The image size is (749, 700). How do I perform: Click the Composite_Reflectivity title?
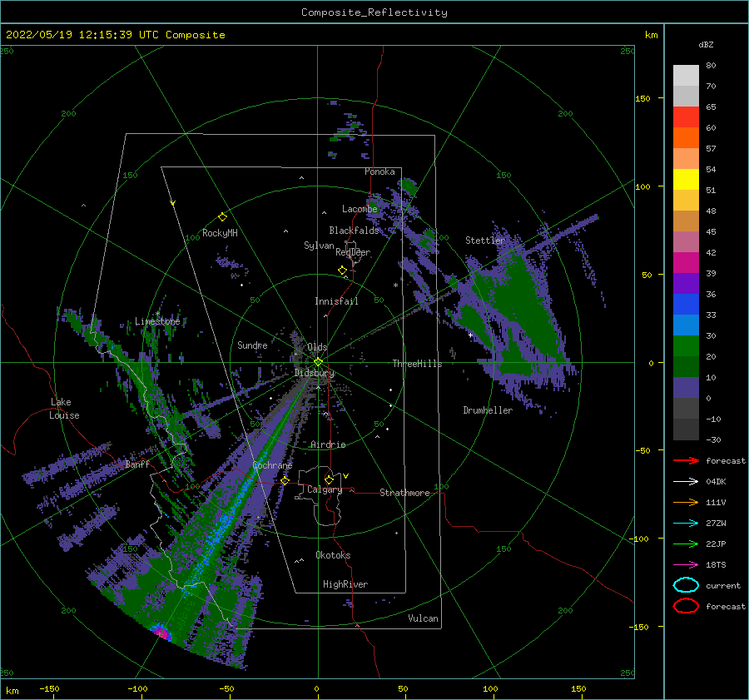[374, 12]
